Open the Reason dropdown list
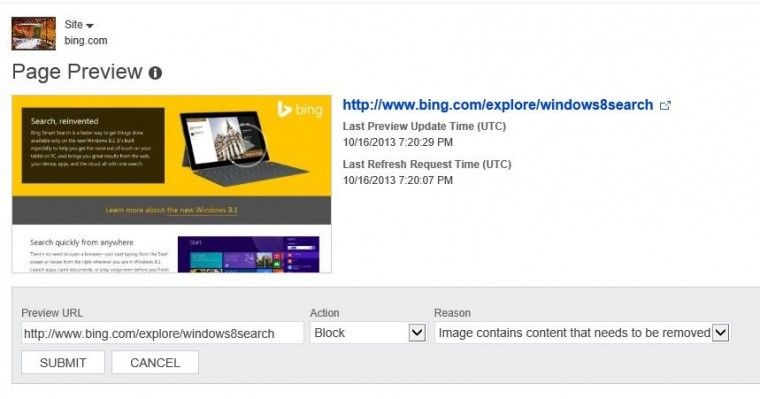Image resolution: width=760 pixels, height=399 pixels. [x=582, y=333]
